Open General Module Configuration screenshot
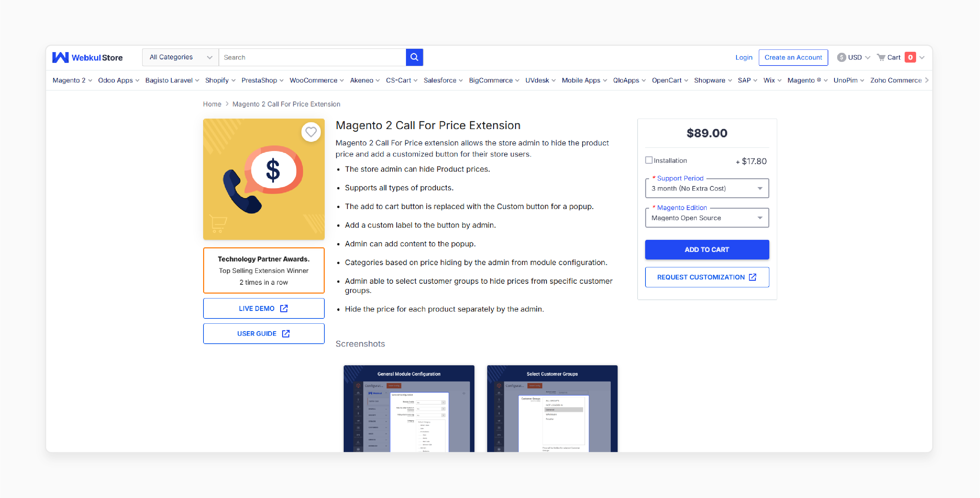 [409, 408]
